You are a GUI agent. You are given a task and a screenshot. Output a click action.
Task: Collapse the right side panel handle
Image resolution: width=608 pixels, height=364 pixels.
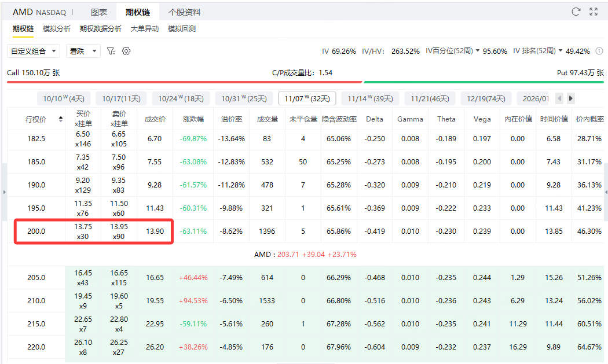pyautogui.click(x=606, y=192)
